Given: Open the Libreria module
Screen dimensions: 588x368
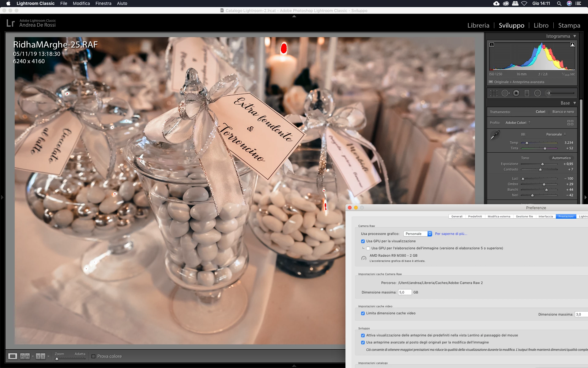Looking at the screenshot, I should pyautogui.click(x=478, y=25).
